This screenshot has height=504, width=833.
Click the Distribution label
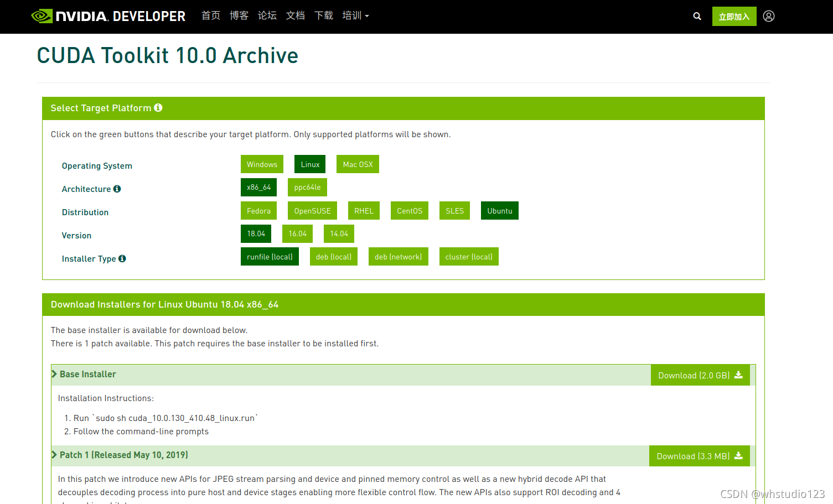[x=85, y=212]
